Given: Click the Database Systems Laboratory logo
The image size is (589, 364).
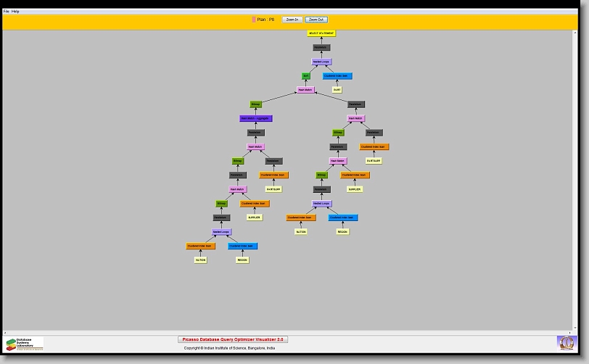Looking at the screenshot, I should 25,343.
